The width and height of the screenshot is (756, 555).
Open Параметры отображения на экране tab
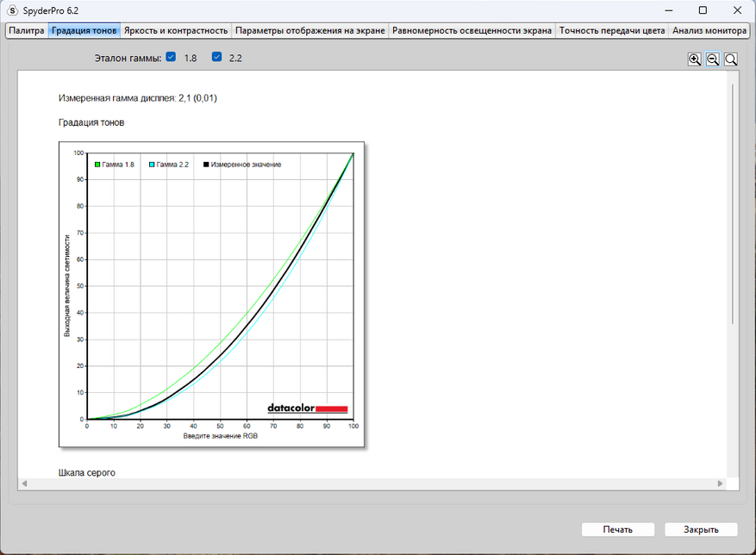(309, 31)
